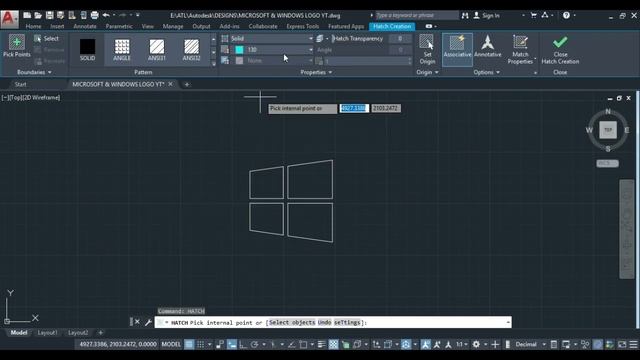Click the status bar Customization menu icon

[633, 344]
